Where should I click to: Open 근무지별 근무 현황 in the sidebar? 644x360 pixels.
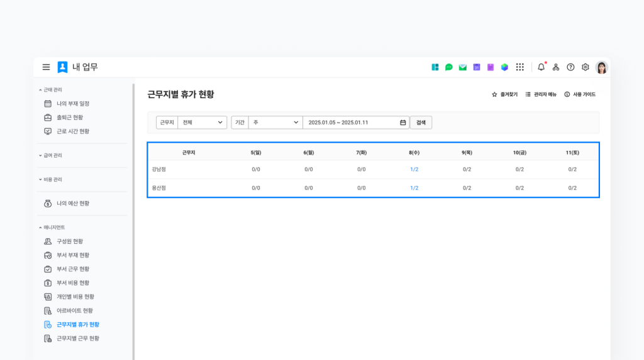[77, 338]
